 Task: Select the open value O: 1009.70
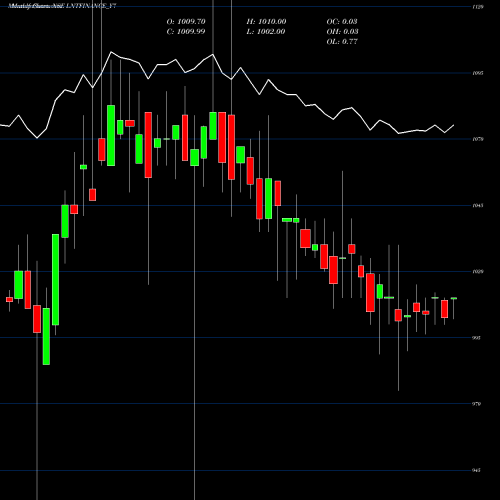tap(186, 22)
